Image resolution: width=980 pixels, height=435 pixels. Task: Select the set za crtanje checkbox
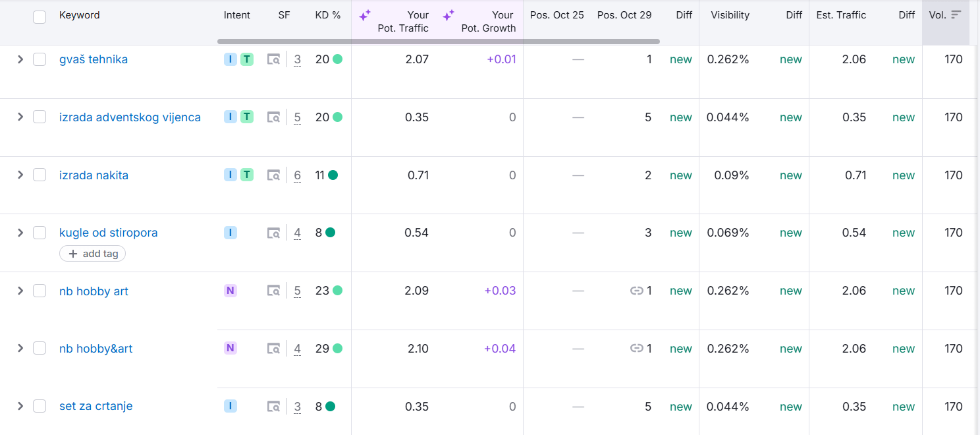pyautogui.click(x=40, y=406)
